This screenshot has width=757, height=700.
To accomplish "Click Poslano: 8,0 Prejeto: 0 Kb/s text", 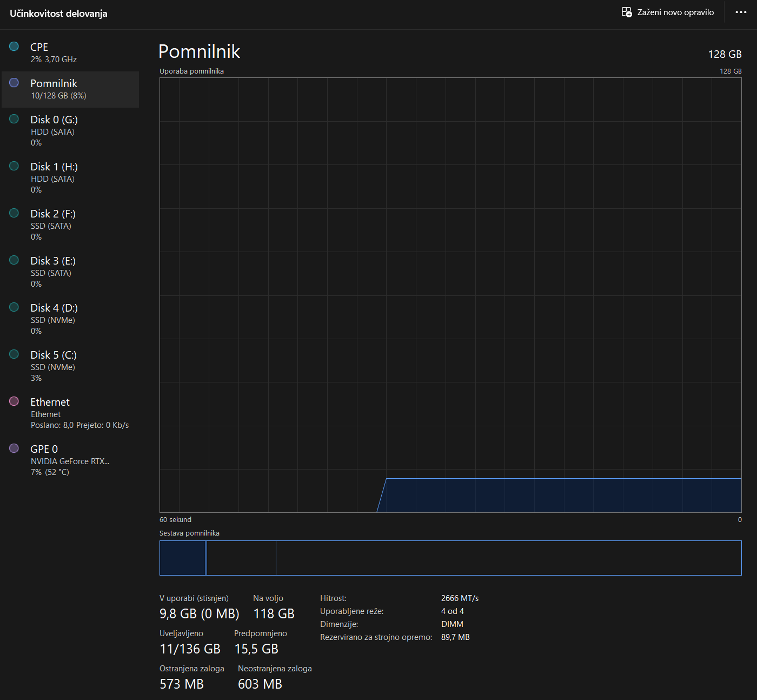I will [79, 425].
